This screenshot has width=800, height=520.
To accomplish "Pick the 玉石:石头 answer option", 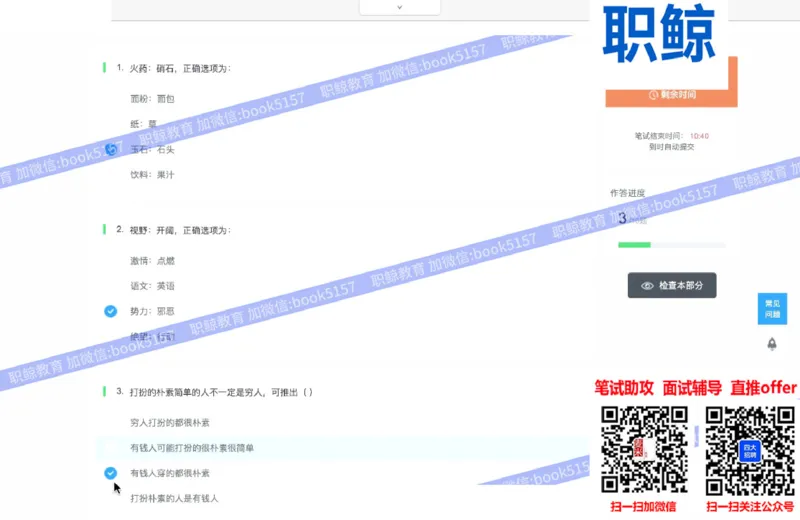I will point(152,150).
